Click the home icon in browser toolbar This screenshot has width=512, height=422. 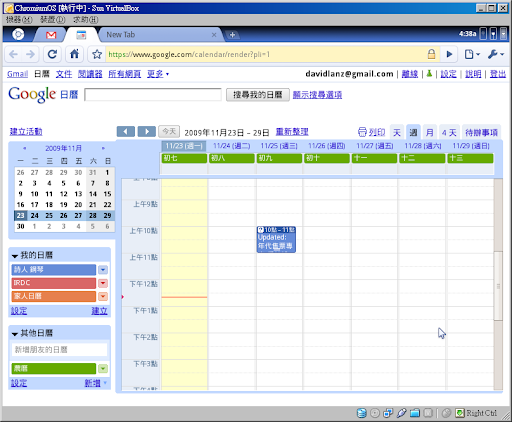coord(74,54)
